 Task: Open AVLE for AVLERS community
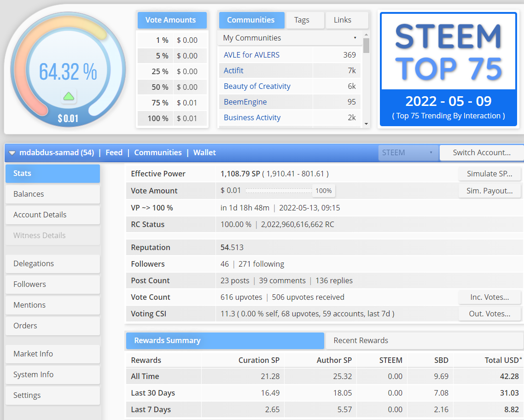point(252,55)
